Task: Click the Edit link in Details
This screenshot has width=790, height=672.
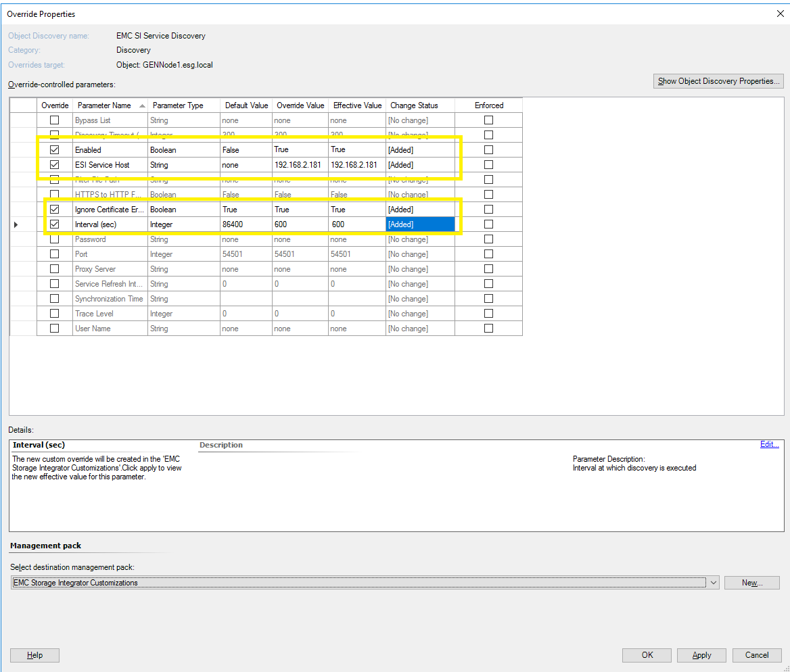Action: tap(769, 444)
